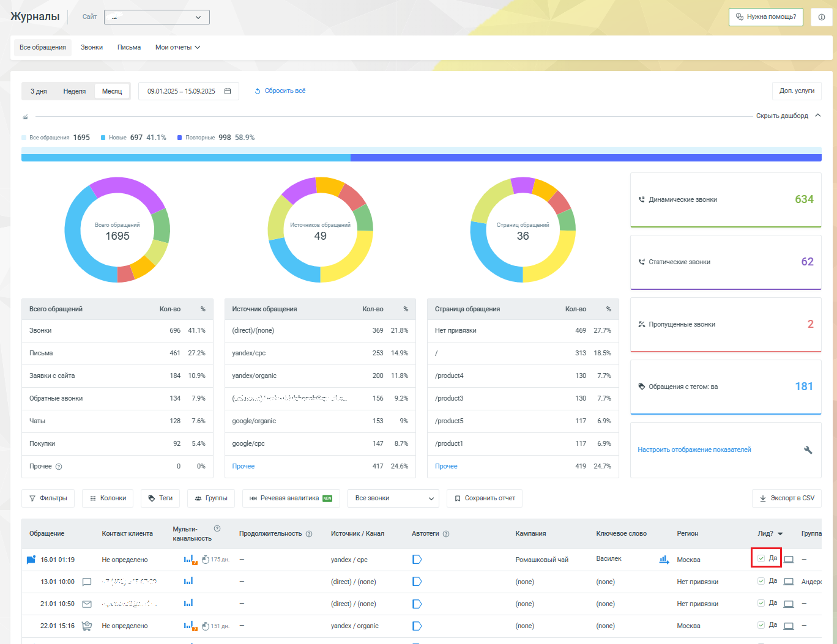Click Настроить отображение показателей link
This screenshot has width=837, height=644.
click(x=694, y=450)
